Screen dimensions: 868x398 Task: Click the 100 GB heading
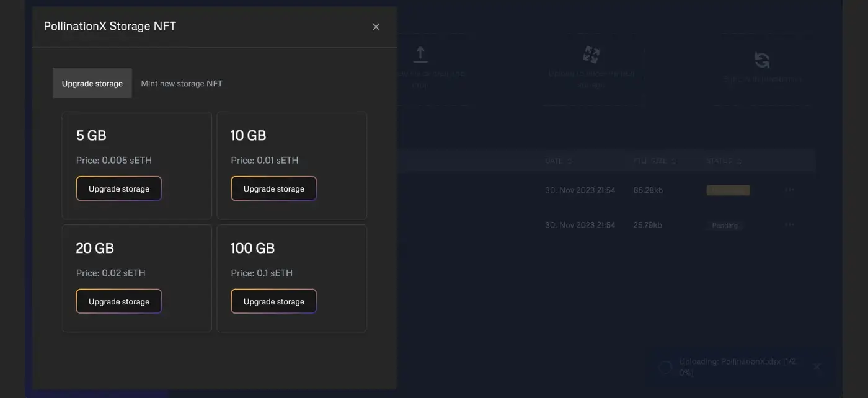(x=253, y=248)
